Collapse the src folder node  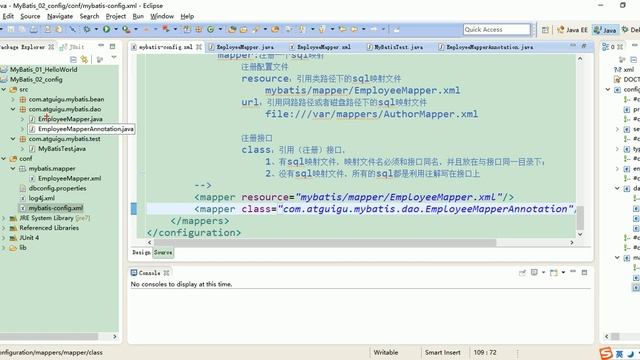tap(4, 89)
